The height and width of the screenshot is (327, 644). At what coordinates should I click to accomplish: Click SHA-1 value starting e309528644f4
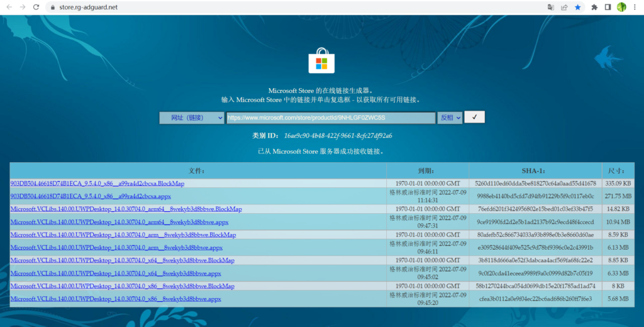536,248
